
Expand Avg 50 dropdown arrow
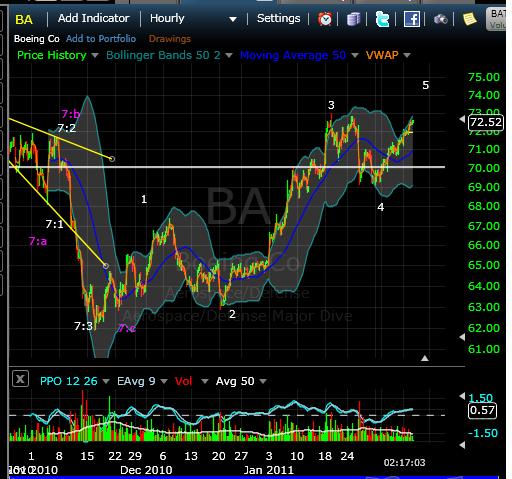tap(263, 381)
